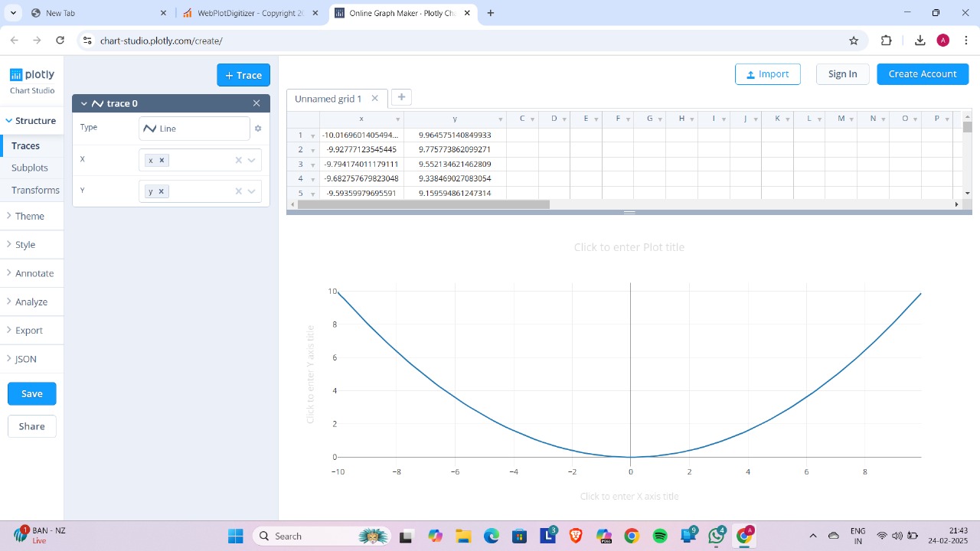This screenshot has width=980, height=551.
Task: Click the Create Account button
Action: tap(923, 73)
